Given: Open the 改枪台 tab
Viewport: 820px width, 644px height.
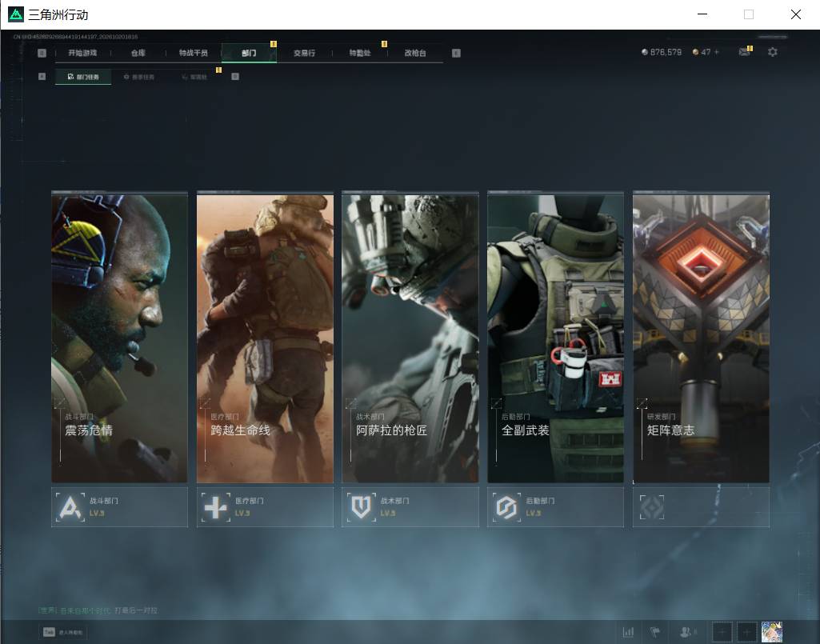Looking at the screenshot, I should pyautogui.click(x=415, y=53).
